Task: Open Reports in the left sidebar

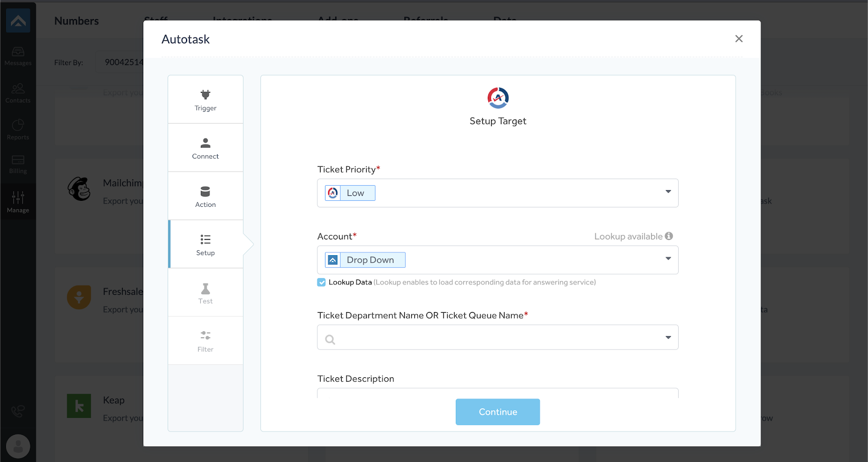Action: coord(18,130)
